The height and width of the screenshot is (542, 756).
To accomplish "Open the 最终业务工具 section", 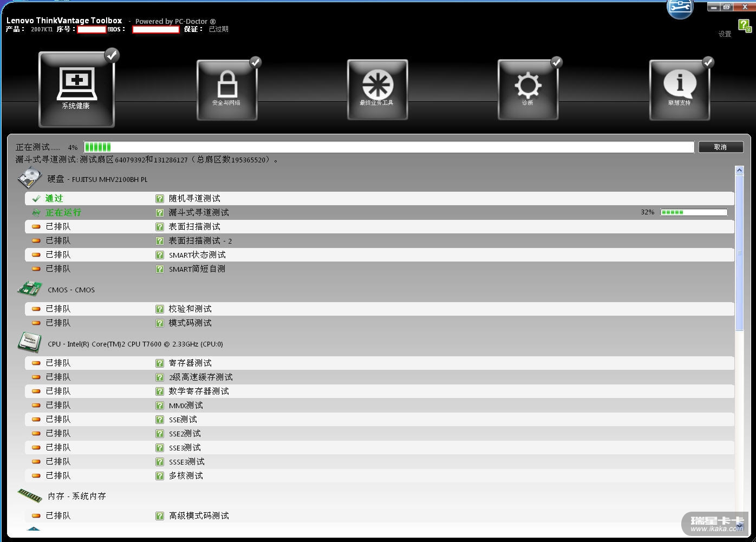I will point(377,90).
